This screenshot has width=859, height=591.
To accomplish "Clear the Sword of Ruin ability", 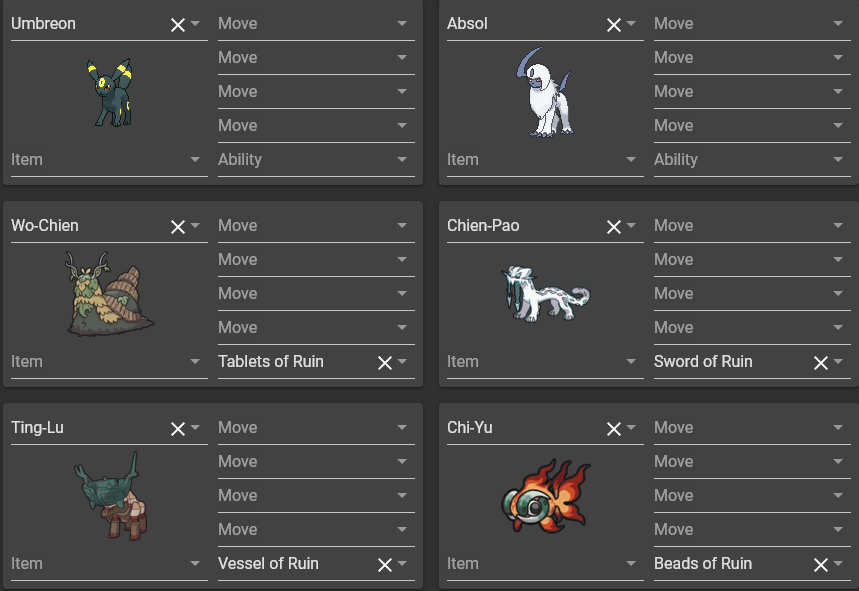I will 821,363.
